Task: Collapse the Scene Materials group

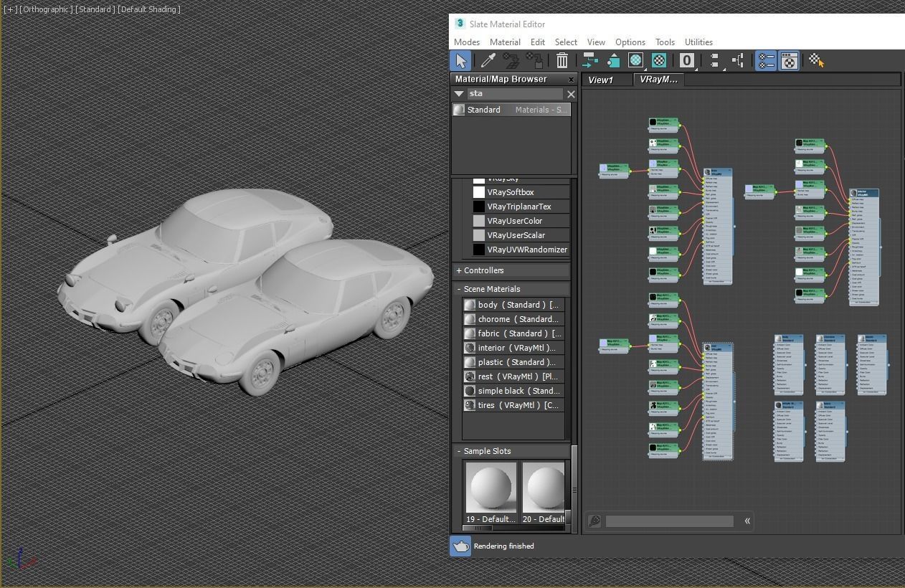Action: (511, 289)
